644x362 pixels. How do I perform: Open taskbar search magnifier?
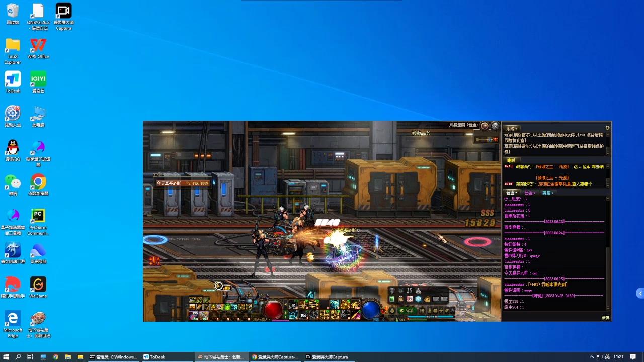point(19,357)
